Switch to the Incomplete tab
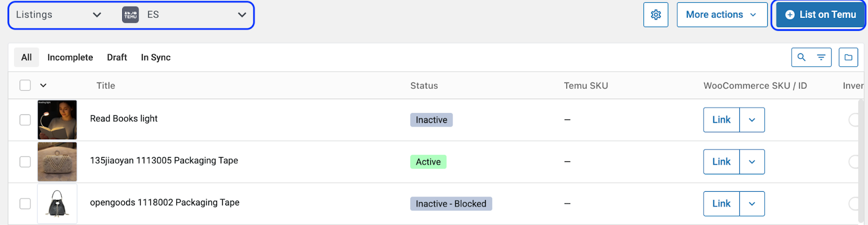 pyautogui.click(x=70, y=57)
